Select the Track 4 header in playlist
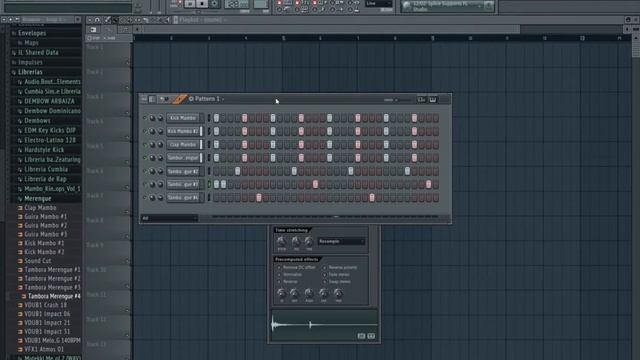Viewport: 640px width, 360px height. [108, 128]
